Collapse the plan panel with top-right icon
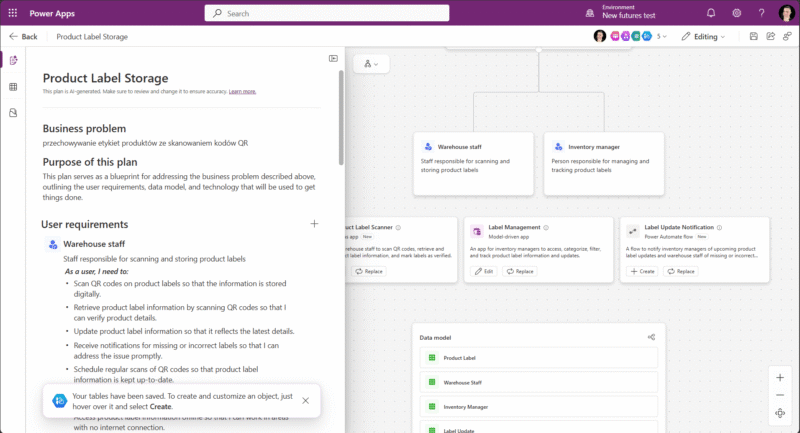This screenshot has height=433, width=800. (x=333, y=58)
